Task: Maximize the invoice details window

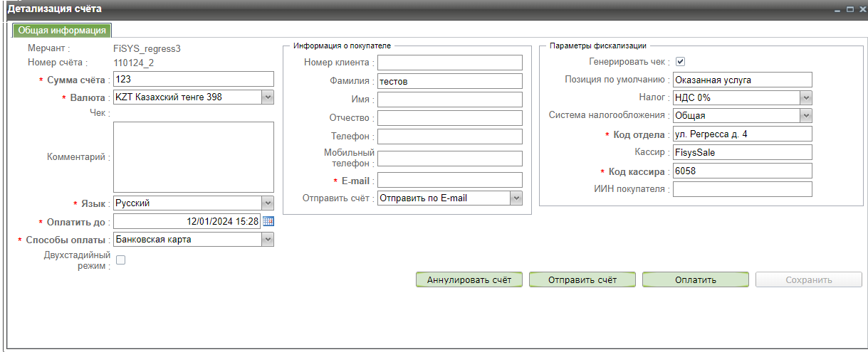Action: (850, 9)
